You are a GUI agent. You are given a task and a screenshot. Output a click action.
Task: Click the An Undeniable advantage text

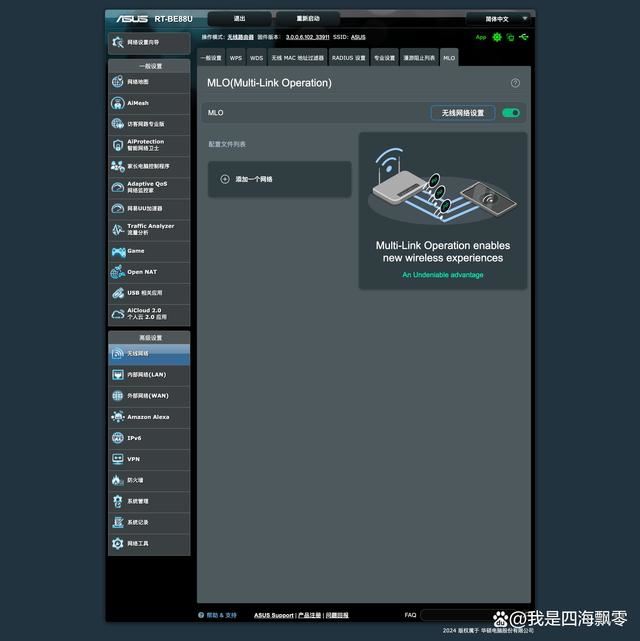tap(443, 275)
